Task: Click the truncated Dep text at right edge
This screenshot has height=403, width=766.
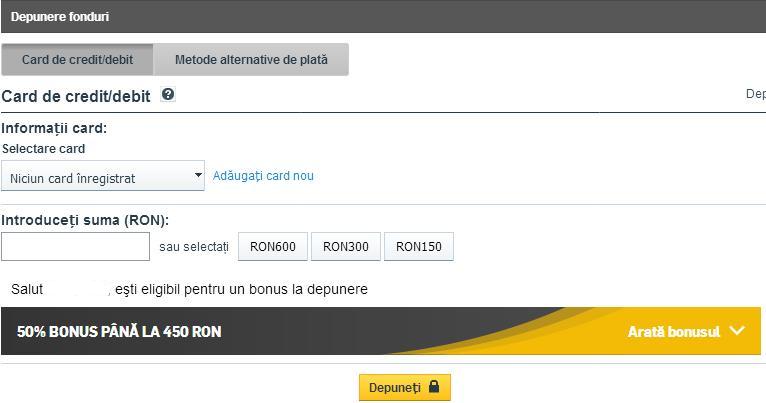Action: pyautogui.click(x=755, y=94)
